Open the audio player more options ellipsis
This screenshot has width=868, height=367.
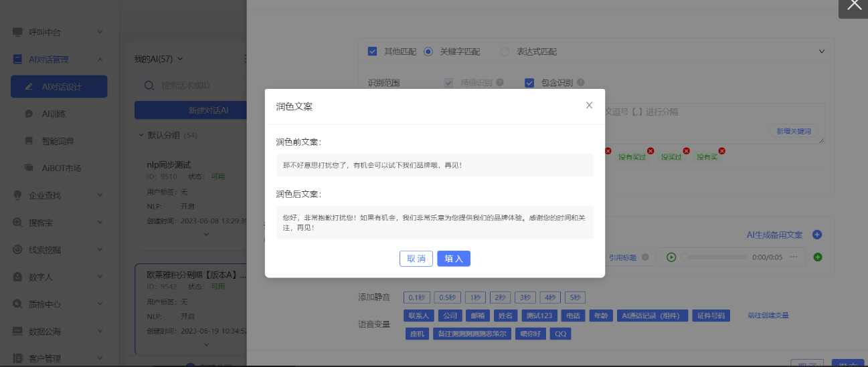[794, 257]
